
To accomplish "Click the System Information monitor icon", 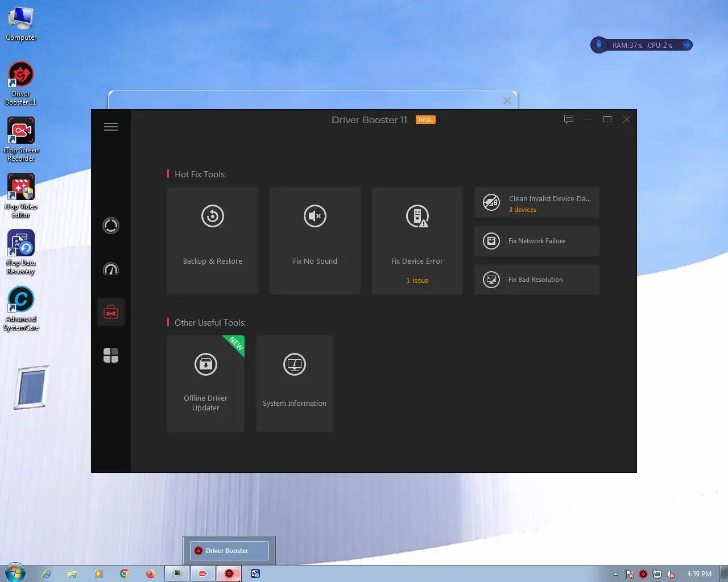I will pyautogui.click(x=295, y=364).
